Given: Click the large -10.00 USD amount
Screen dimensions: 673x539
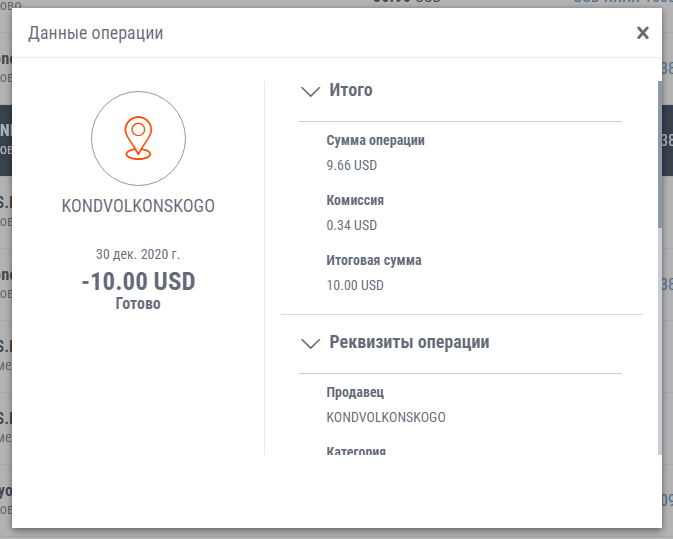Looking at the screenshot, I should pos(138,282).
